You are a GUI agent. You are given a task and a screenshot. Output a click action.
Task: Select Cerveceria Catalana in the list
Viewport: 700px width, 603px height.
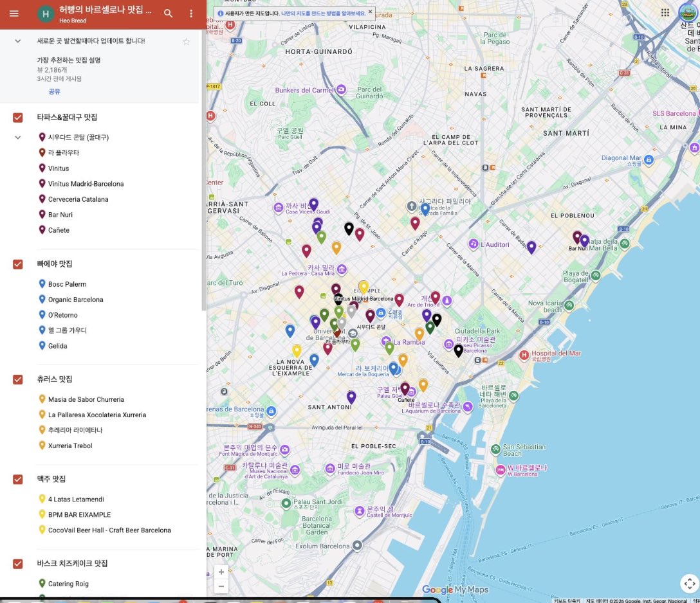pos(78,199)
